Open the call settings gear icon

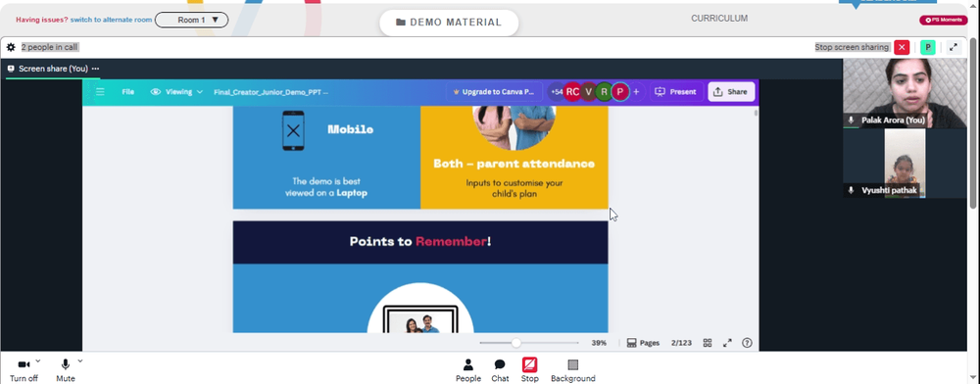[x=11, y=47]
